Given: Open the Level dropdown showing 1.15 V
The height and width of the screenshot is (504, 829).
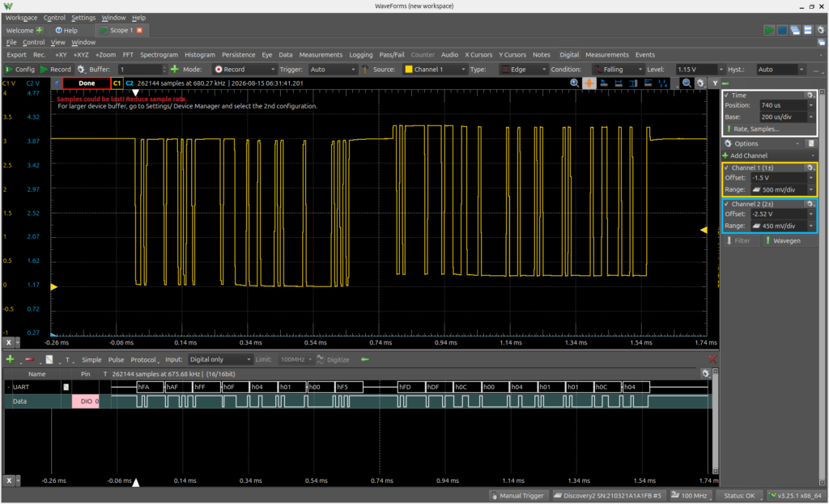Looking at the screenshot, I should click(x=699, y=70).
